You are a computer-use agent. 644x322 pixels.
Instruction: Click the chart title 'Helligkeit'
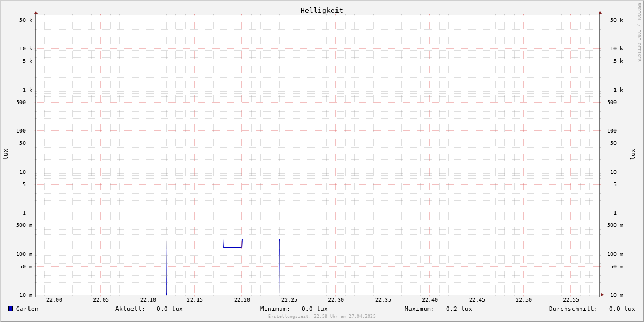coord(322,10)
